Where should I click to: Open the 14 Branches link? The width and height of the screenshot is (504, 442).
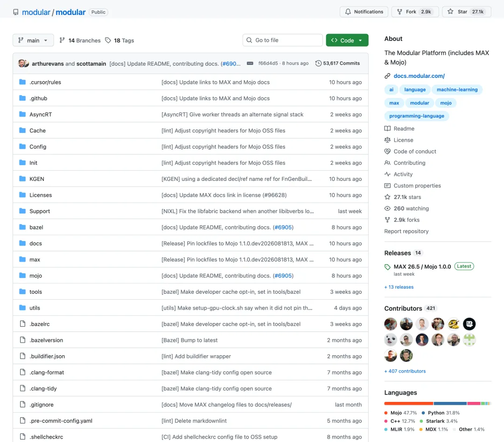(x=80, y=40)
